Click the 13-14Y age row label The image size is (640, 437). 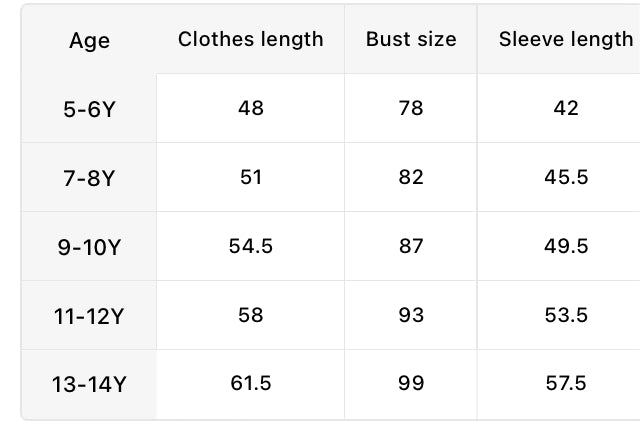pyautogui.click(x=89, y=384)
